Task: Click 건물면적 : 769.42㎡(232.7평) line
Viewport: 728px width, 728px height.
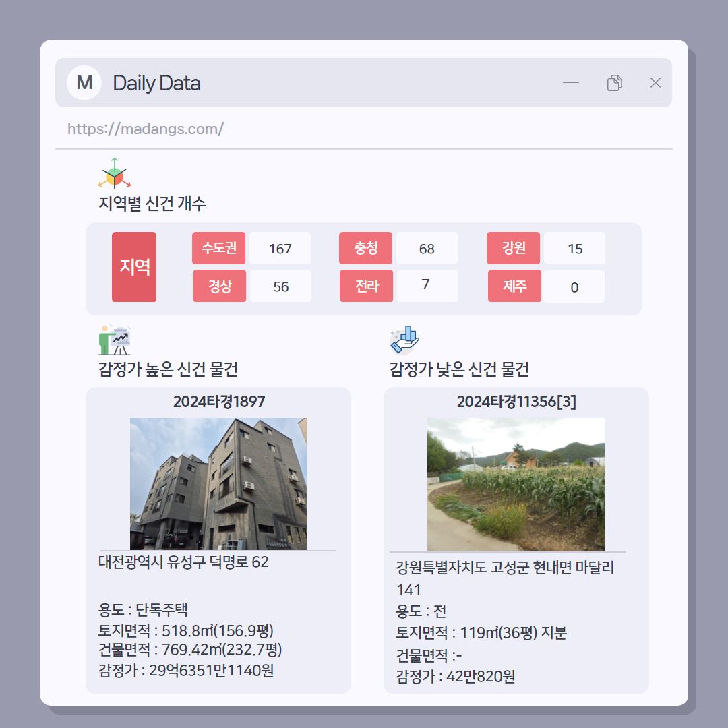Action: pos(190,649)
